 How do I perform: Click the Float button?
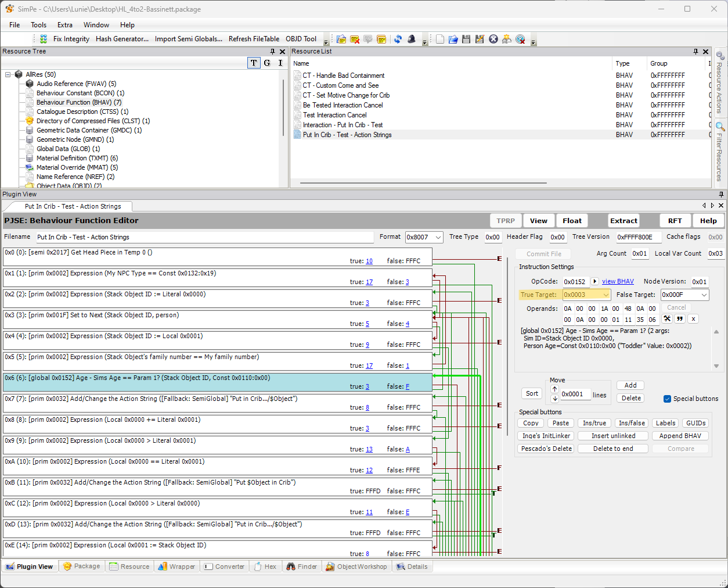tap(572, 221)
